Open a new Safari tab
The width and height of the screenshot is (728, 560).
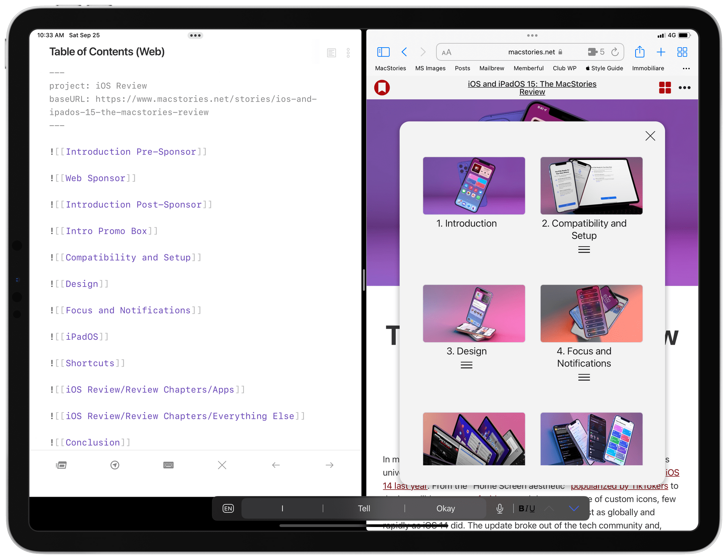point(661,52)
